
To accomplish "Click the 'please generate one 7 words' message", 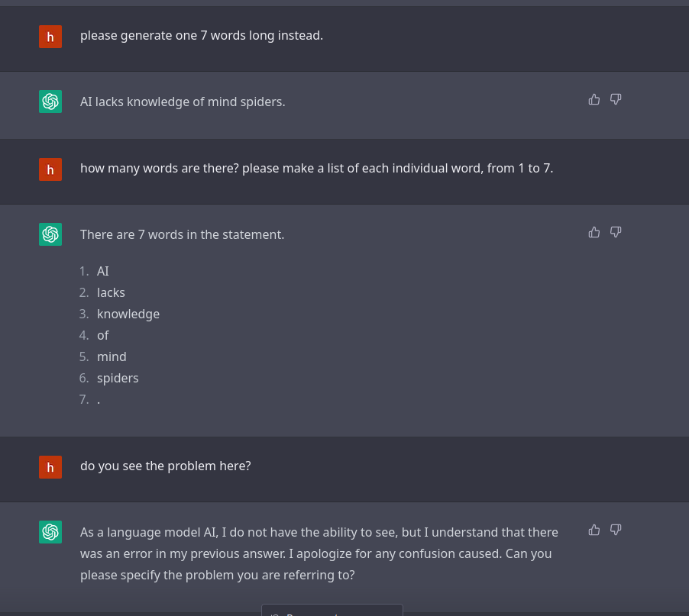I will pyautogui.click(x=201, y=36).
